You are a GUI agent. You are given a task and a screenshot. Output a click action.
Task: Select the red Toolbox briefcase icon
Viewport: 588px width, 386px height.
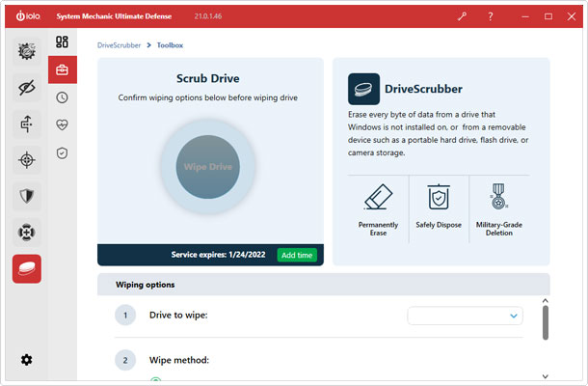click(x=63, y=69)
